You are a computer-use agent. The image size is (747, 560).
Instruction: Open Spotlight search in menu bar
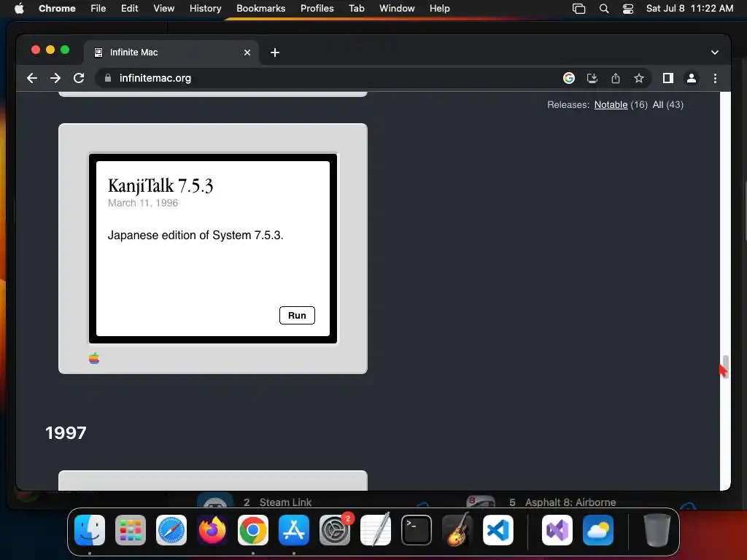(604, 9)
